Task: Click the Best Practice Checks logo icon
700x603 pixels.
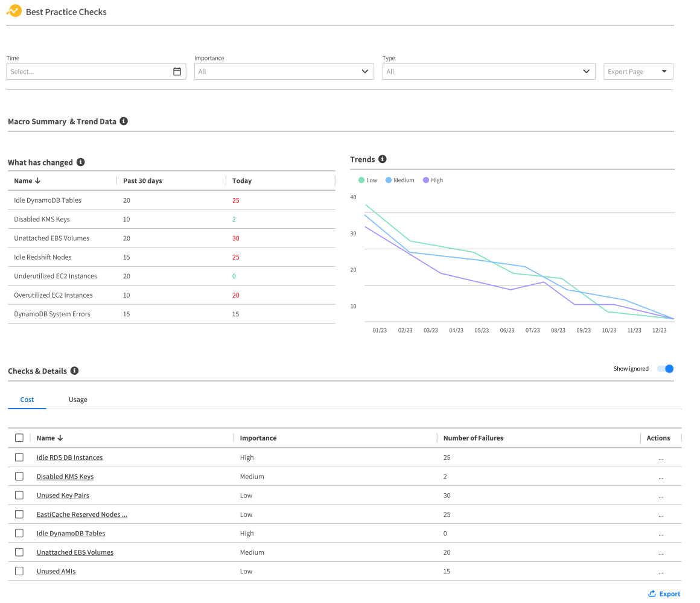Action: (14, 11)
